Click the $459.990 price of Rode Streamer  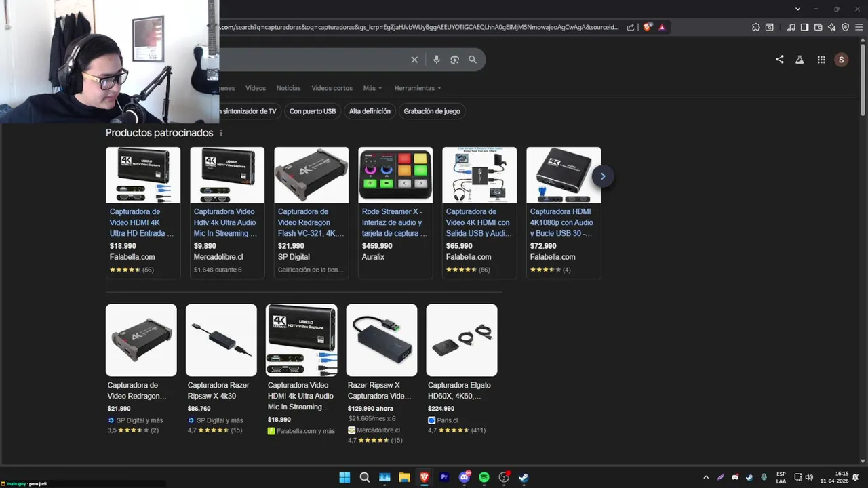coord(377,246)
